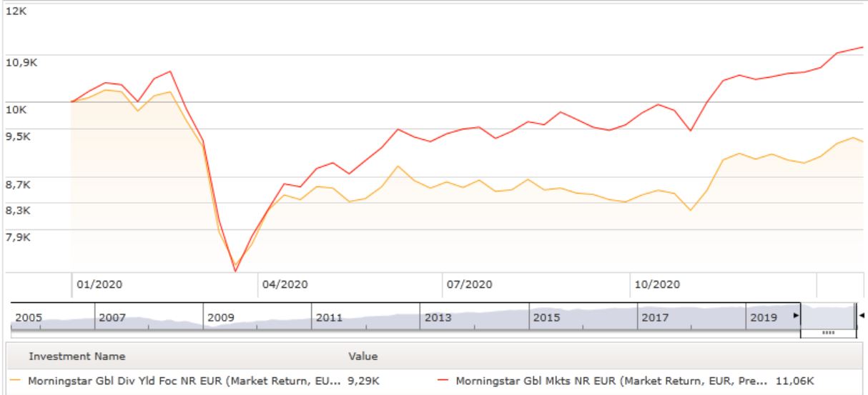
Task: Click 2019 in the timeline navigator
Action: pos(763,318)
